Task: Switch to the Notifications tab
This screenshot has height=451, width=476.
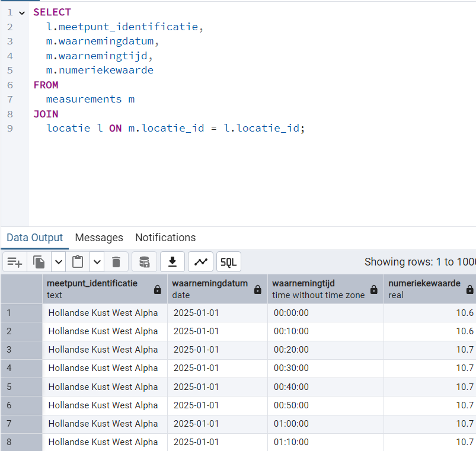Action: [x=165, y=238]
